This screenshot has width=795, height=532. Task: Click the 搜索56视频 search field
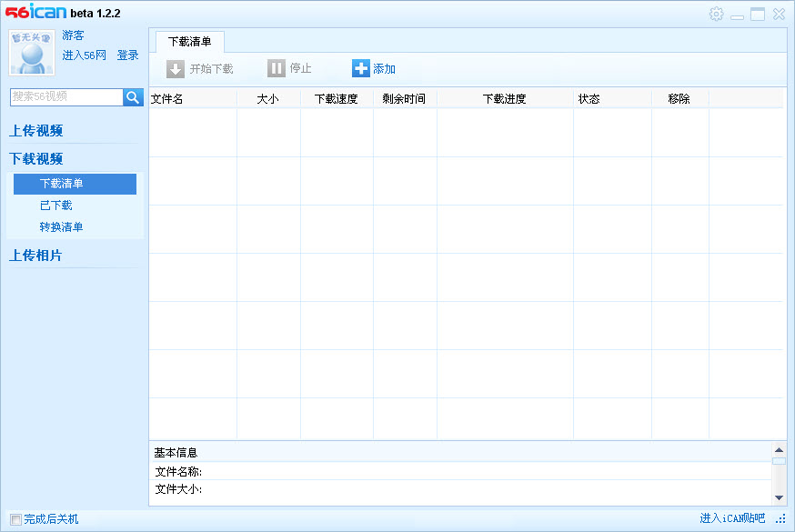[x=66, y=96]
